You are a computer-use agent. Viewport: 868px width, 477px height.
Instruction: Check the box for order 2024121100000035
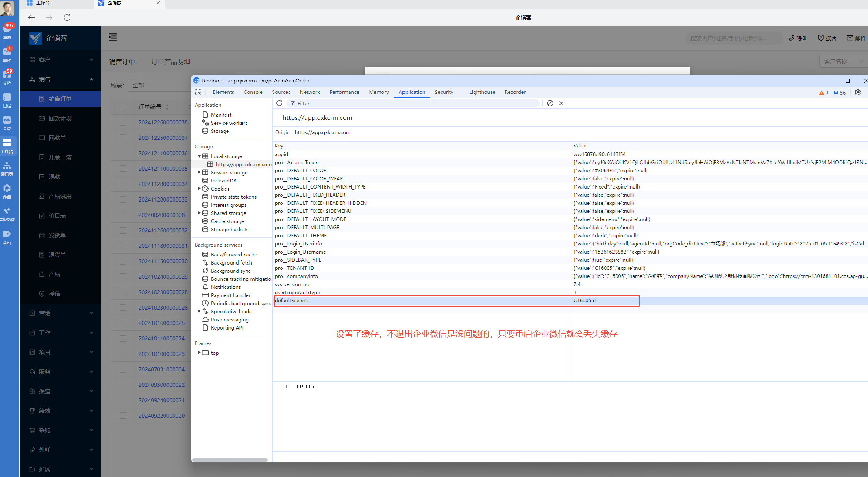point(123,169)
